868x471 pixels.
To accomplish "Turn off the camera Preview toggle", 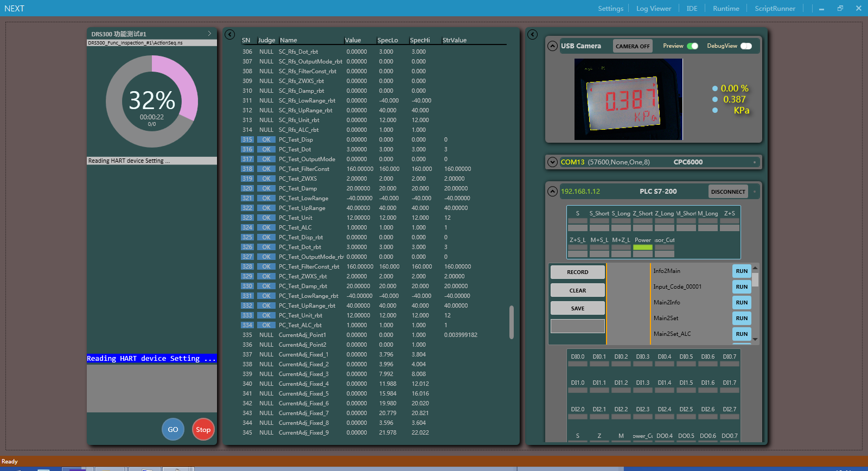I will [692, 46].
